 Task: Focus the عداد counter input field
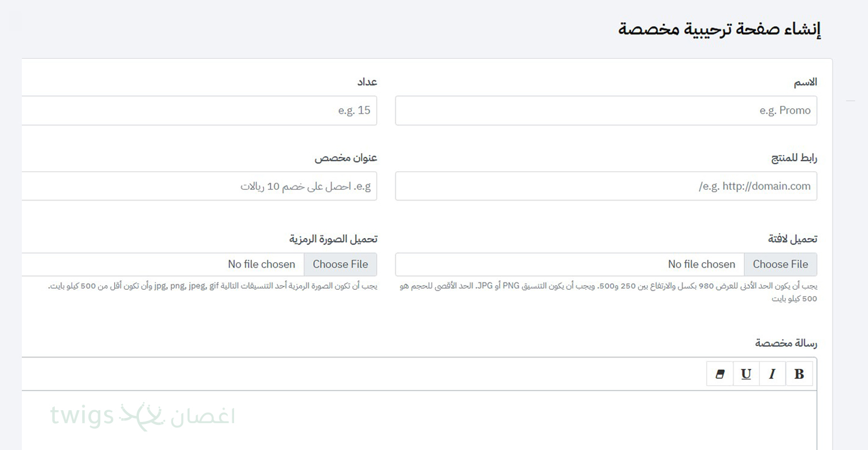tap(199, 110)
